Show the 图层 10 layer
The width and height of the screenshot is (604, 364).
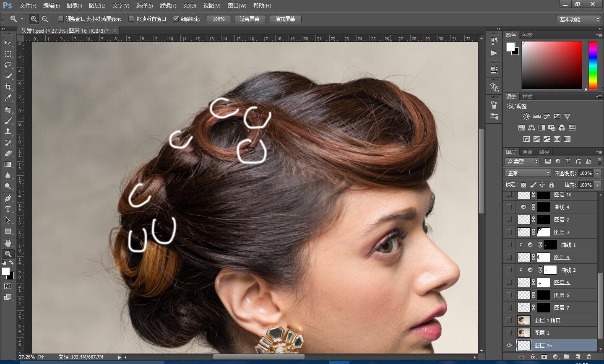click(x=509, y=195)
